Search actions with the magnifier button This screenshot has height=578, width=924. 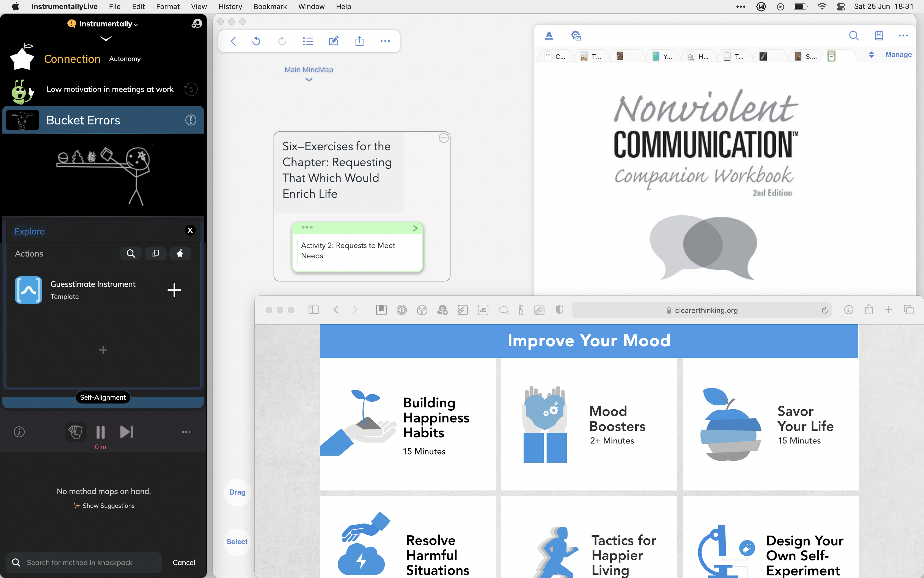pos(131,253)
